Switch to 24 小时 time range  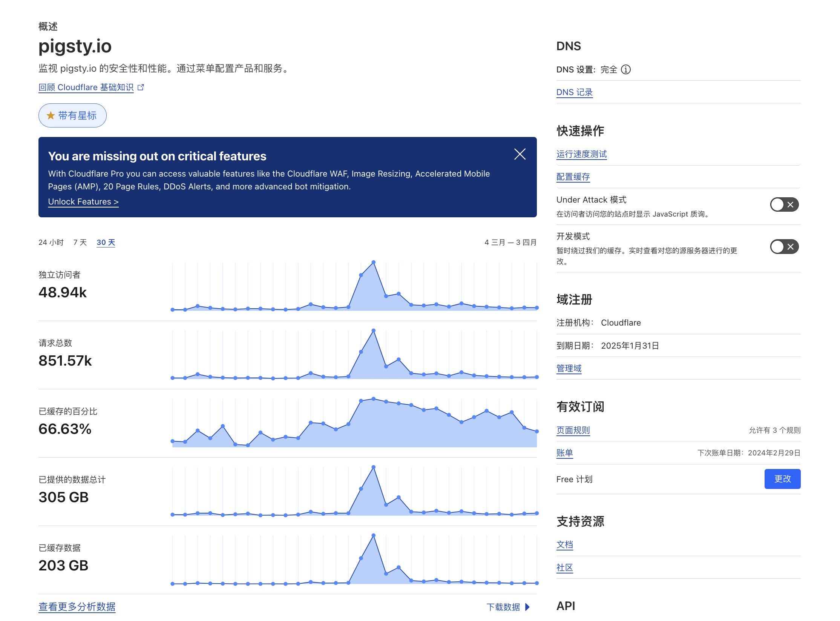(x=51, y=242)
